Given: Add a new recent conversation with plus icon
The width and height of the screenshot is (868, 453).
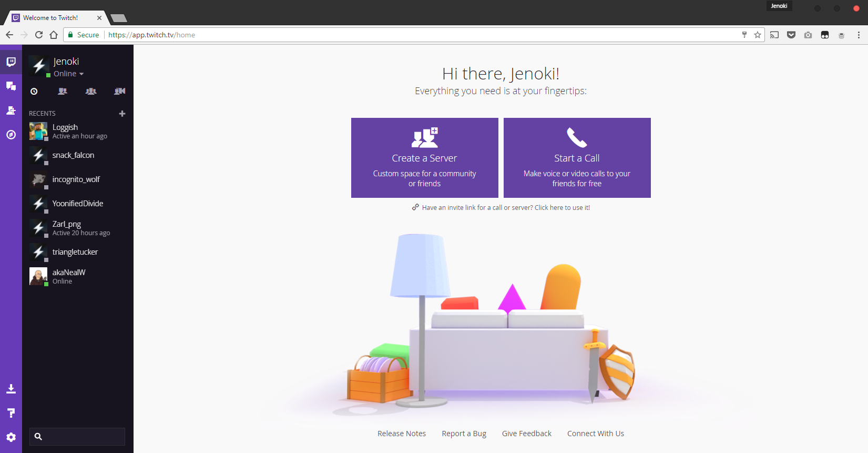Looking at the screenshot, I should click(x=122, y=114).
